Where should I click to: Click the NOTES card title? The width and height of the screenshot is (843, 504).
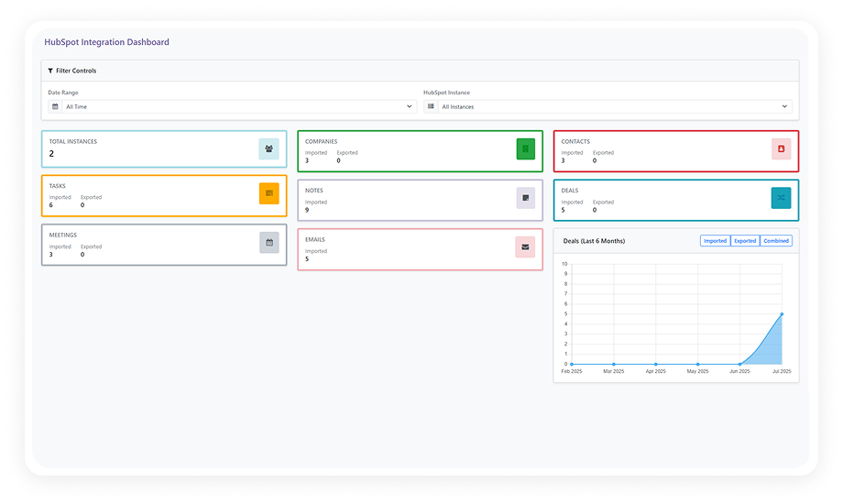coord(314,191)
